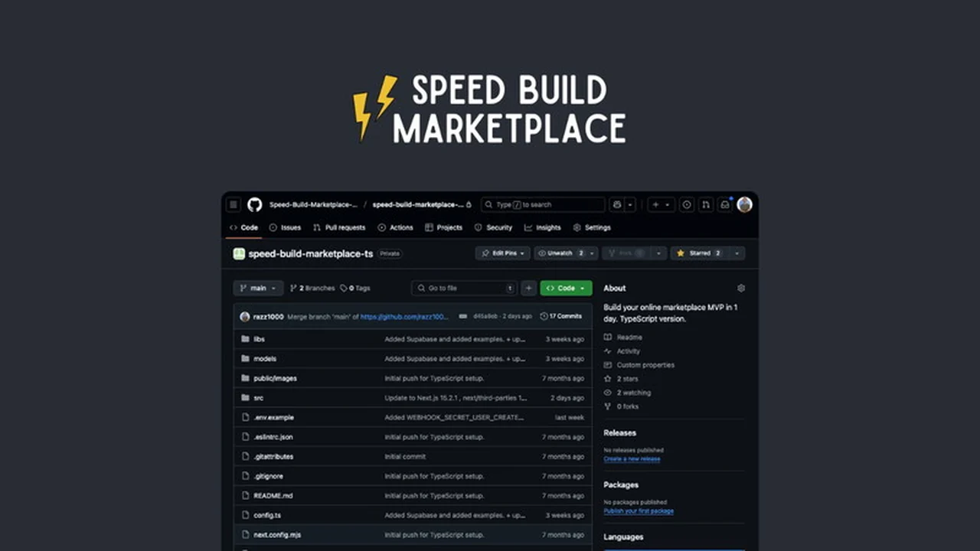Open the global navigation hamburger icon
Screen dimensions: 980x551
pos(233,204)
